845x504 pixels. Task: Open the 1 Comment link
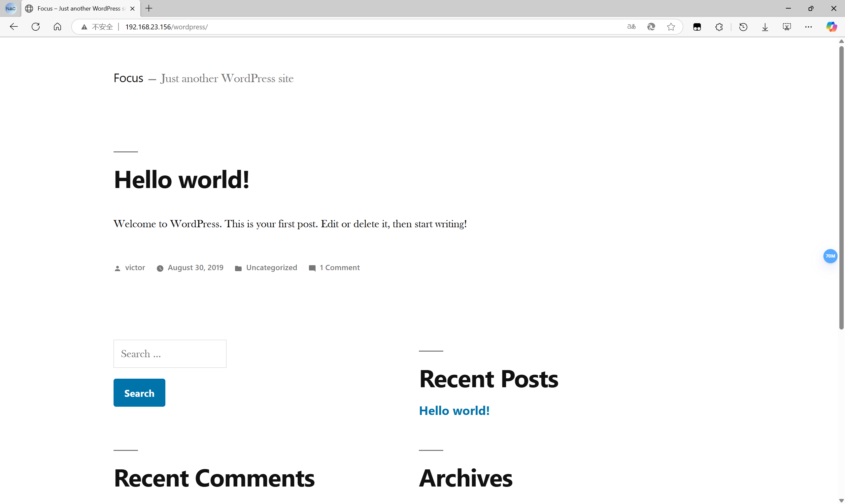(x=339, y=268)
